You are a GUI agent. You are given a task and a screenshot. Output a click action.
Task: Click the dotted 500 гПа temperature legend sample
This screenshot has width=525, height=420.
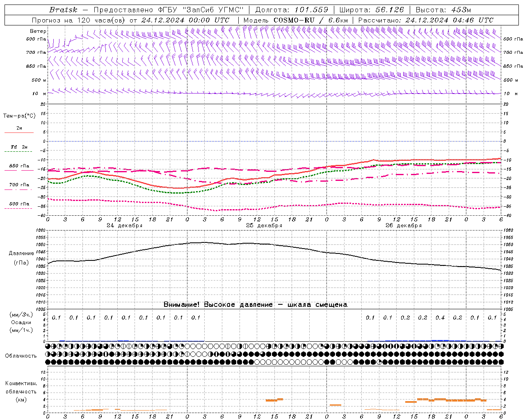click(x=18, y=209)
